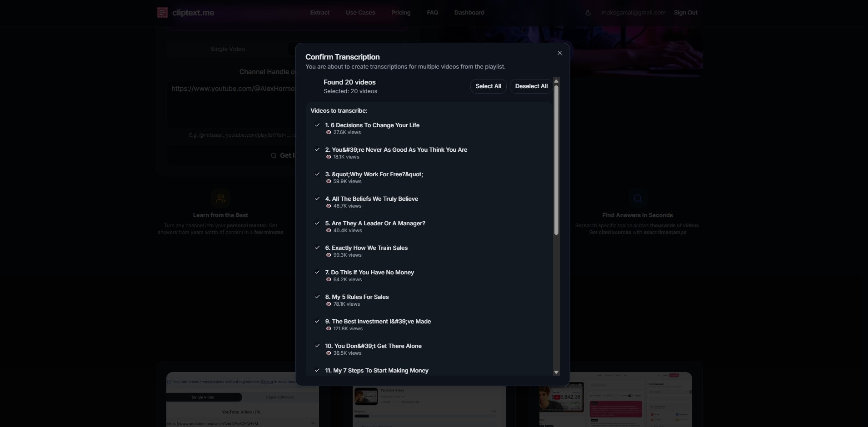The image size is (868, 427).
Task: Deselect the "Why Work For Free?" video checkbox
Action: [317, 174]
